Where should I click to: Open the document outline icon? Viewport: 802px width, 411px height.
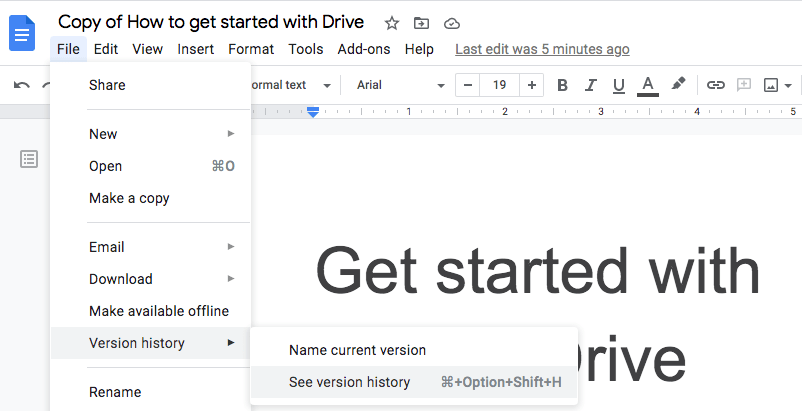point(29,159)
